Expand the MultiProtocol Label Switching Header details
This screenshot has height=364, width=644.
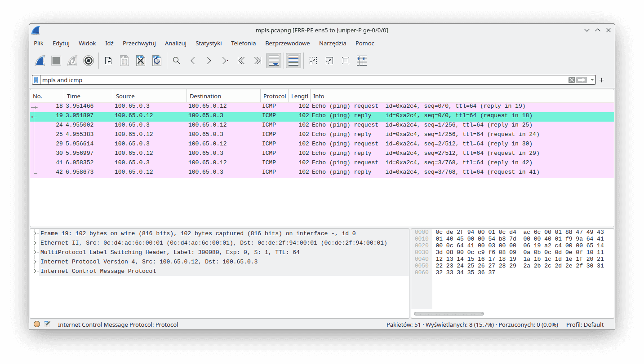[x=35, y=252]
